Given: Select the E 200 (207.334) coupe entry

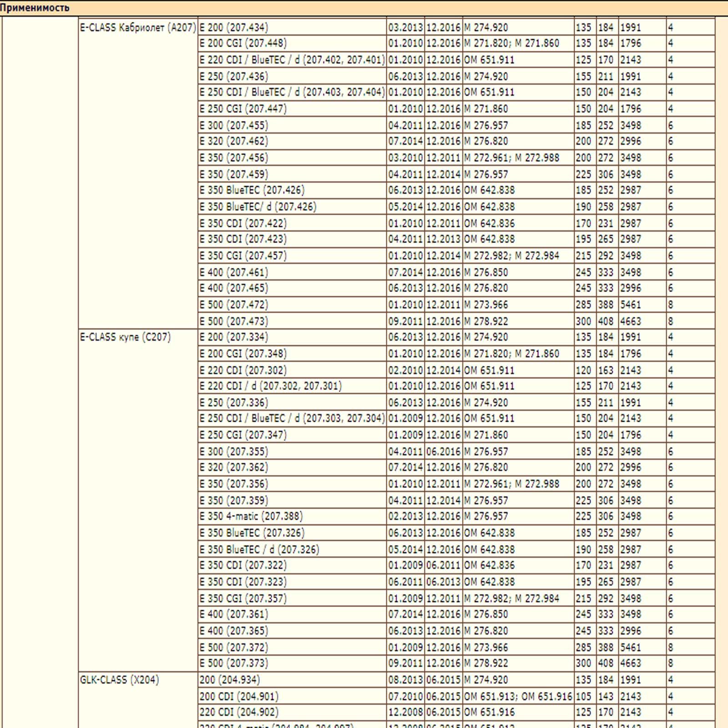Looking at the screenshot, I should [x=234, y=337].
